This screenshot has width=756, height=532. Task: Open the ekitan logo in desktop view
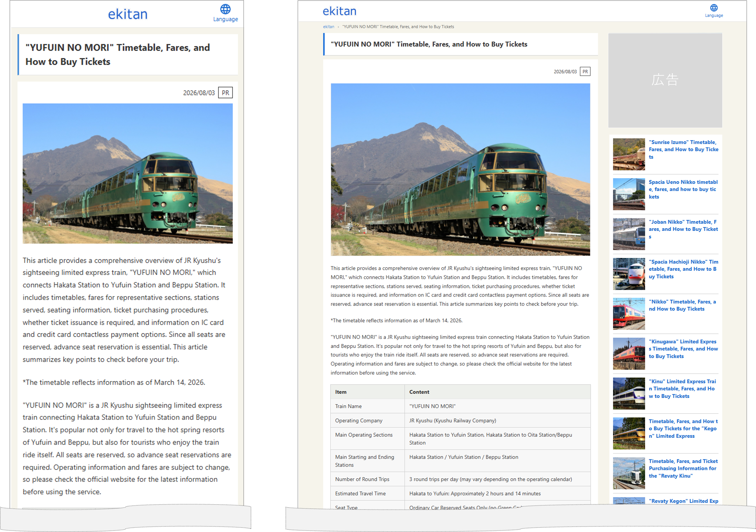coord(339,11)
